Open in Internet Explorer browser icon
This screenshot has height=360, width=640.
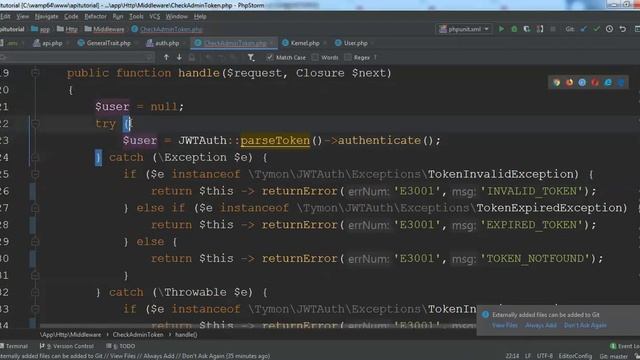point(608,82)
